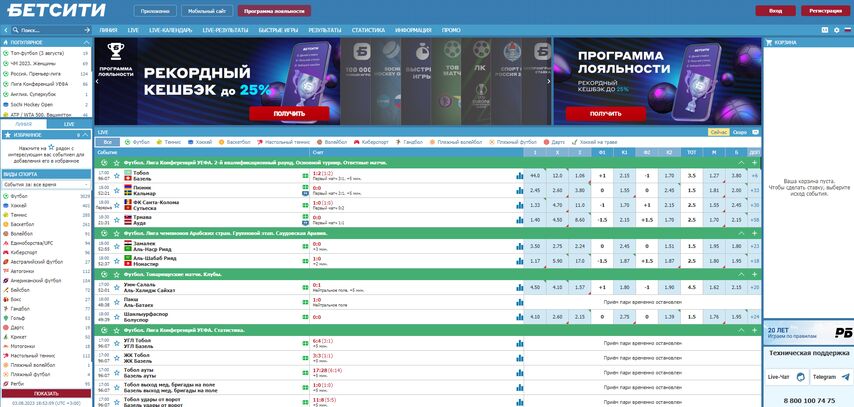
Task: Collapse the Лига Конференций УЕФА 2-й раунд section
Action: pos(741,163)
